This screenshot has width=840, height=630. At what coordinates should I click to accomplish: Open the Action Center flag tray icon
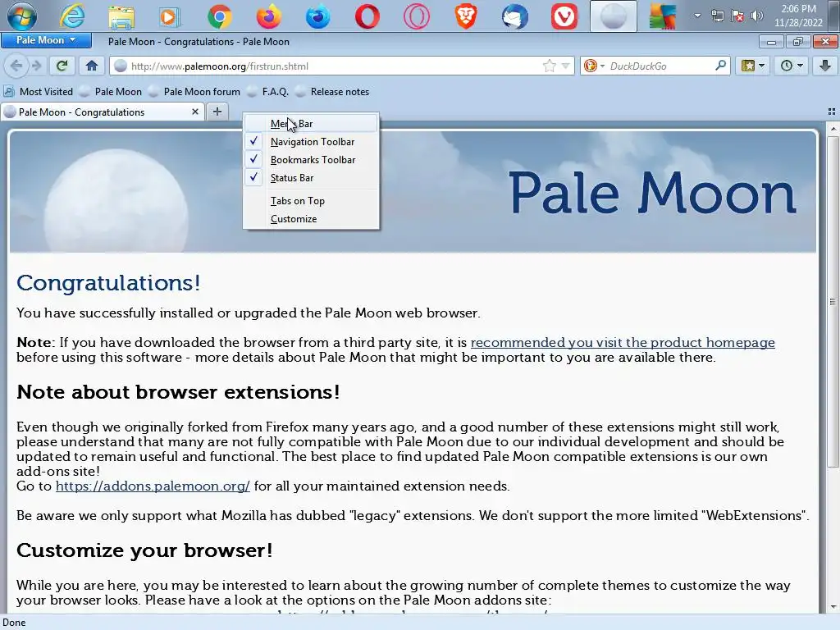tap(737, 16)
